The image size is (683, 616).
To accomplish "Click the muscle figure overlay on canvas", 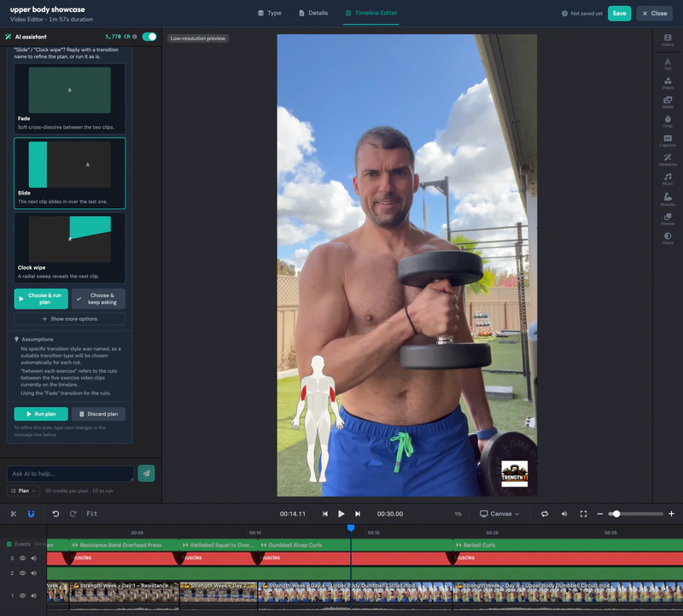I will pyautogui.click(x=318, y=418).
